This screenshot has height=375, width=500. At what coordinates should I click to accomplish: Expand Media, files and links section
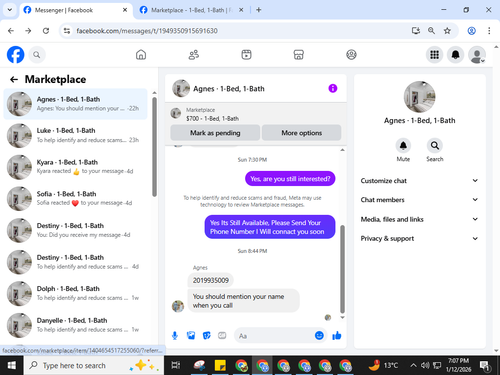[419, 219]
